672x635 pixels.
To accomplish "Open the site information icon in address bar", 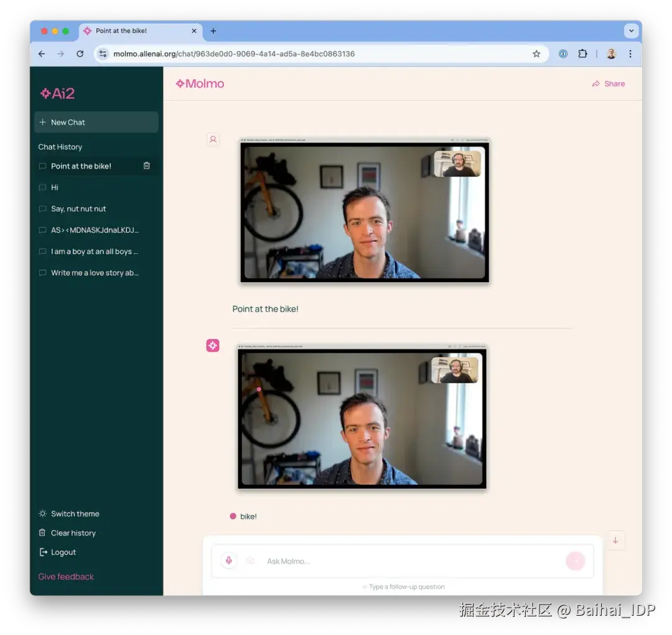I will pos(103,54).
